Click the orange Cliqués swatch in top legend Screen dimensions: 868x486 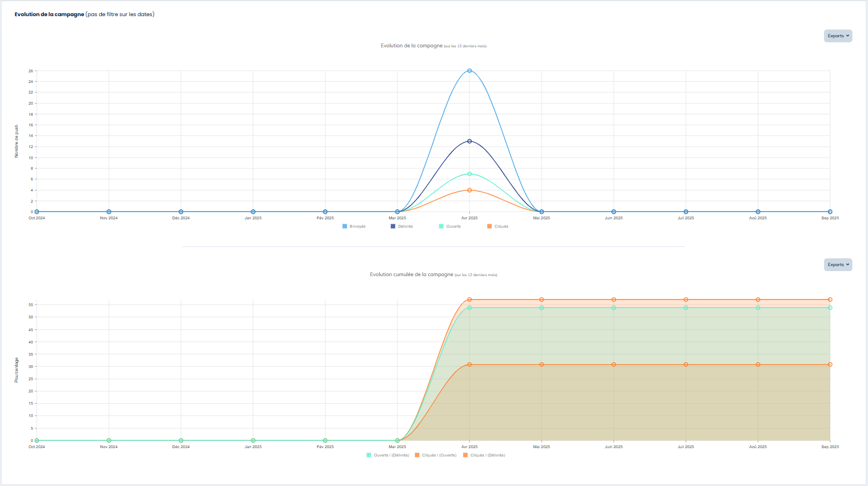(489, 227)
